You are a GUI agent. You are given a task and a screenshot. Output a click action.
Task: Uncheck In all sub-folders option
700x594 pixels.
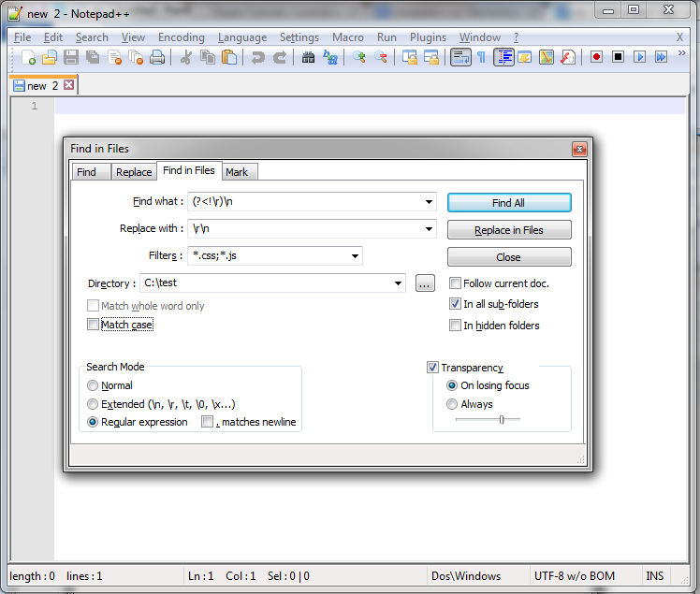pos(455,304)
